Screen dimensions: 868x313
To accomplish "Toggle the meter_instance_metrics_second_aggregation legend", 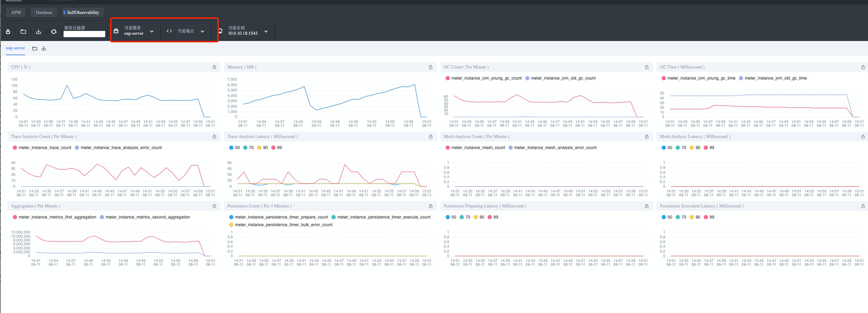I will pos(145,217).
